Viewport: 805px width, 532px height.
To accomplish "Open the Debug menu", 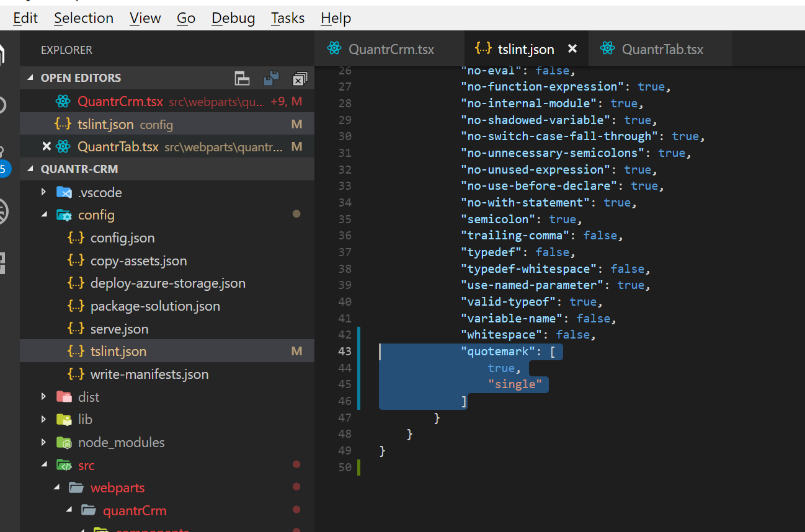I will coord(233,18).
